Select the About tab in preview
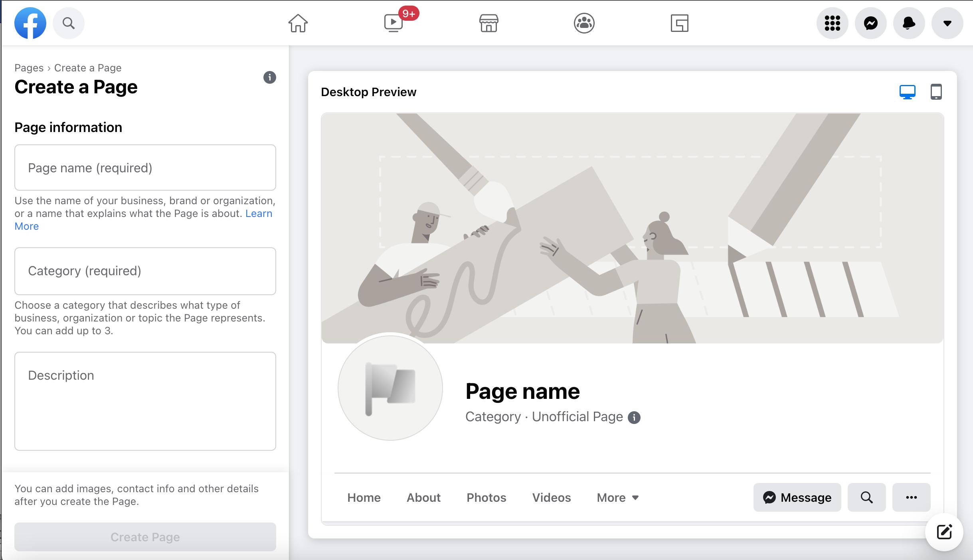The height and width of the screenshot is (560, 973). click(x=423, y=497)
